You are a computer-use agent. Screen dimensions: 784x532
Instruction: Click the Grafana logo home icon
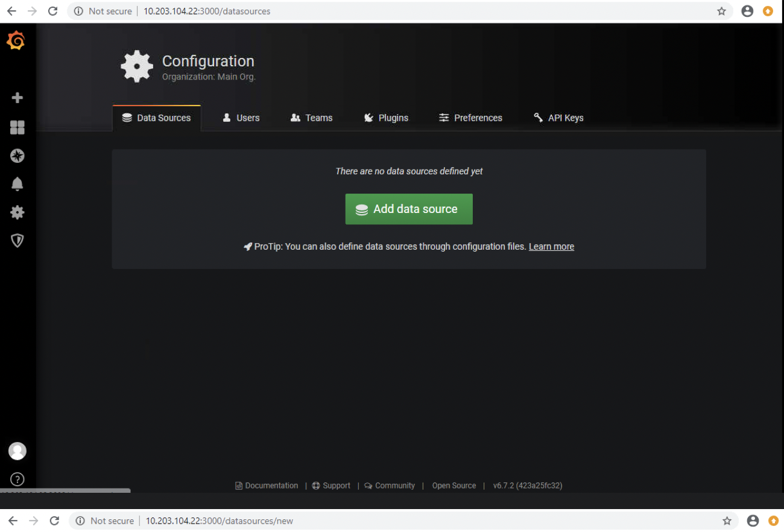16,40
